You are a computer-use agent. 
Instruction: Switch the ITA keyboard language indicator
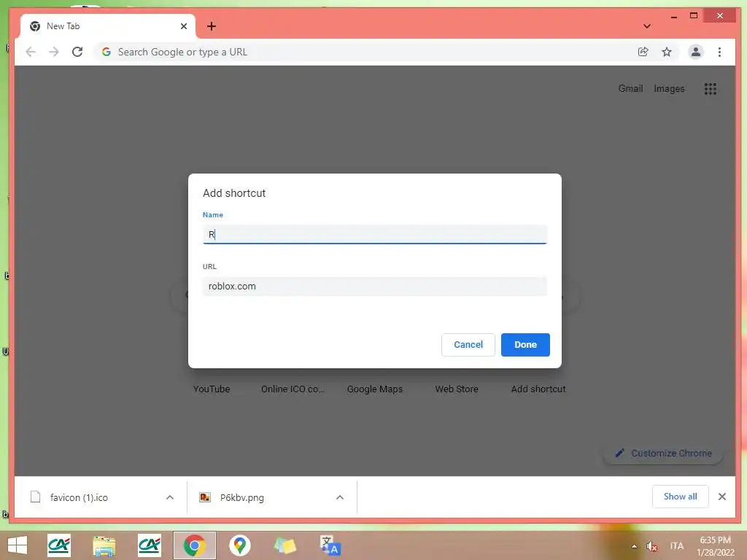(676, 545)
